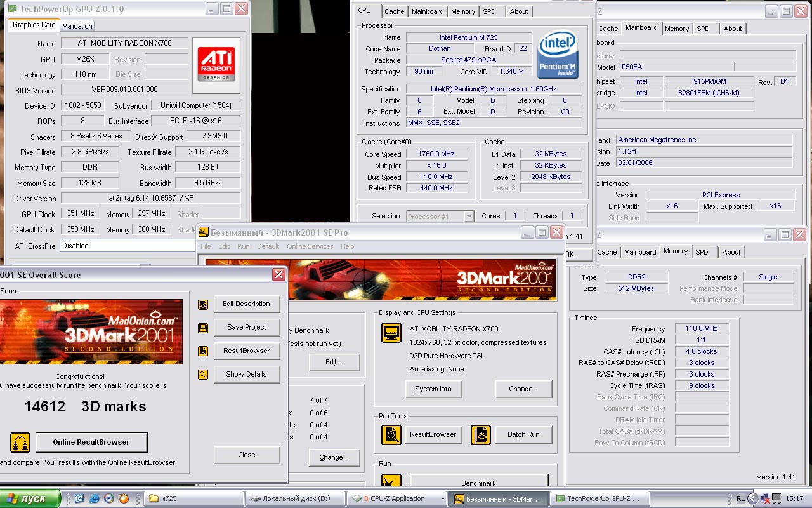
Task: Open About tab in the CPU-Z Mainboard window
Action: pyautogui.click(x=733, y=29)
